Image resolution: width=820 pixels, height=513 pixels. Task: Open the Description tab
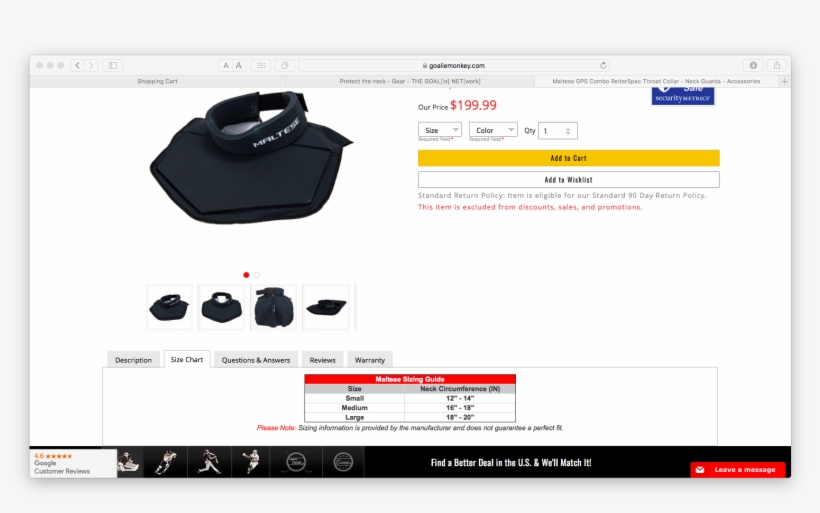tap(133, 360)
